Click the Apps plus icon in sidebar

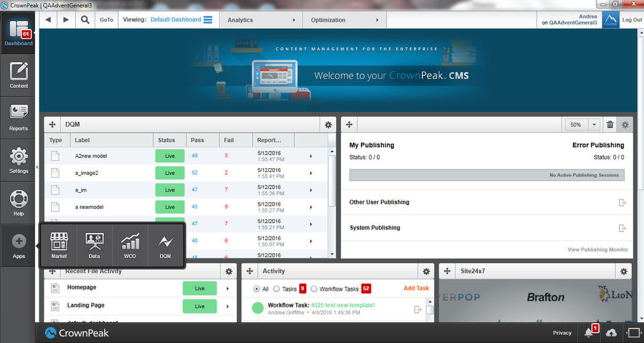[19, 241]
